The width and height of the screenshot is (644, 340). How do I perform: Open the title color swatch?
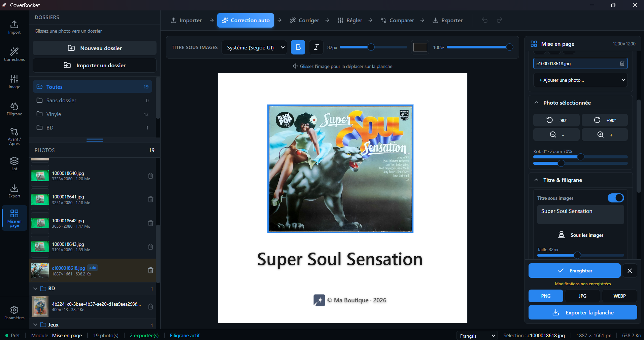pos(420,47)
